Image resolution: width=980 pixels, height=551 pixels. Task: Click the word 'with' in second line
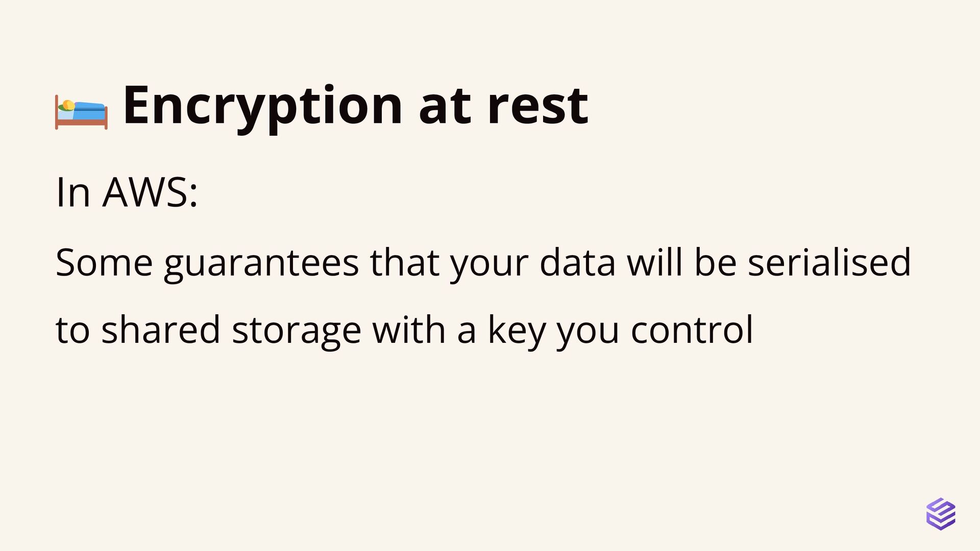pyautogui.click(x=409, y=329)
